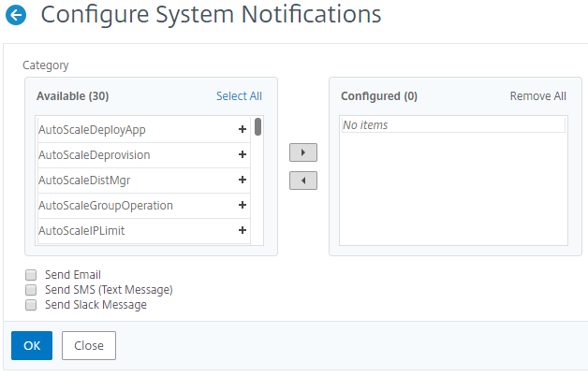The height and width of the screenshot is (376, 588).
Task: Select AutoScaleDistMgr in the Available list
Action: (143, 181)
